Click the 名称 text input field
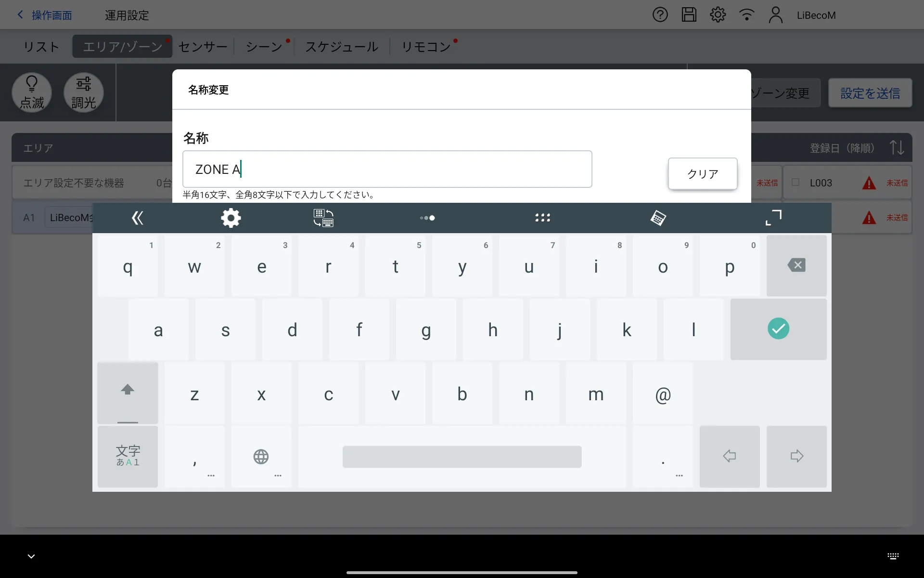924x578 pixels. 387,169
